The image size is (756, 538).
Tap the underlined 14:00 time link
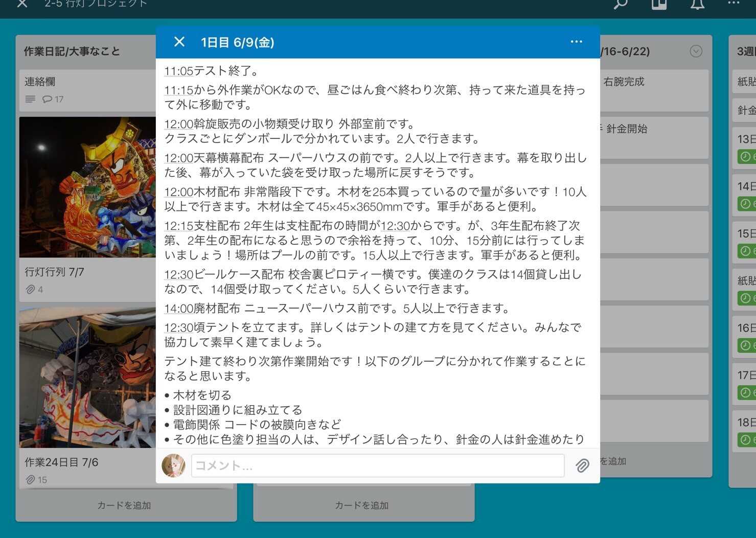[x=178, y=309]
